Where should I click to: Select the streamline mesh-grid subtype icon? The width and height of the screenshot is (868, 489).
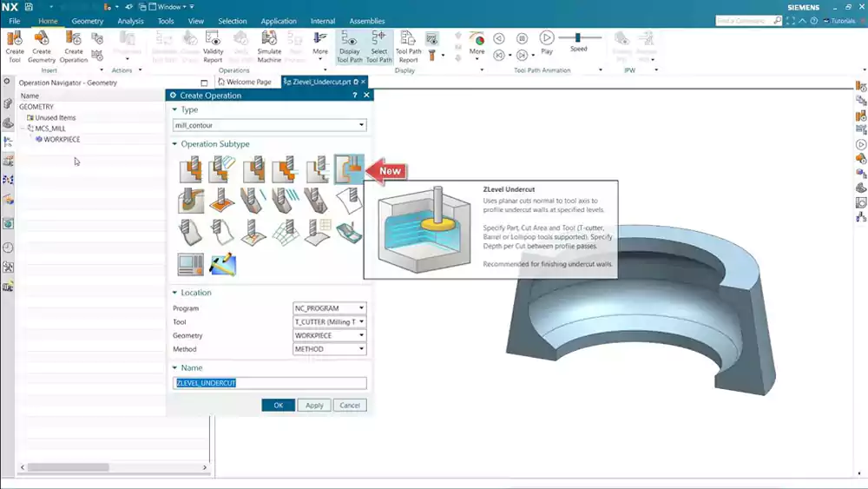286,232
